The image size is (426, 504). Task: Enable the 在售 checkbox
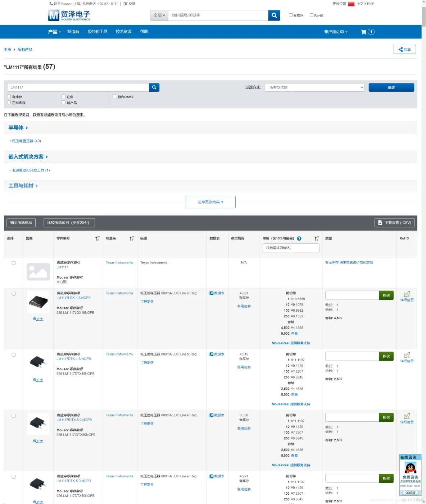[64, 96]
